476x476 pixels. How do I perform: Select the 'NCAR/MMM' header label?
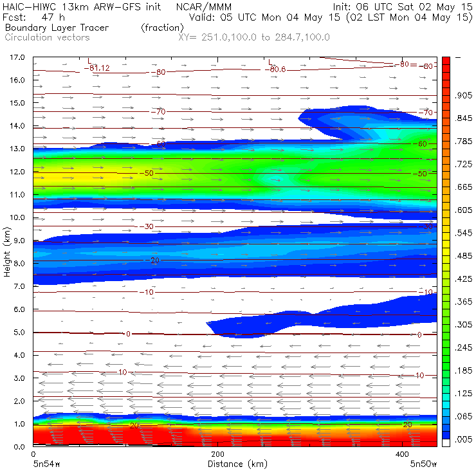204,7
